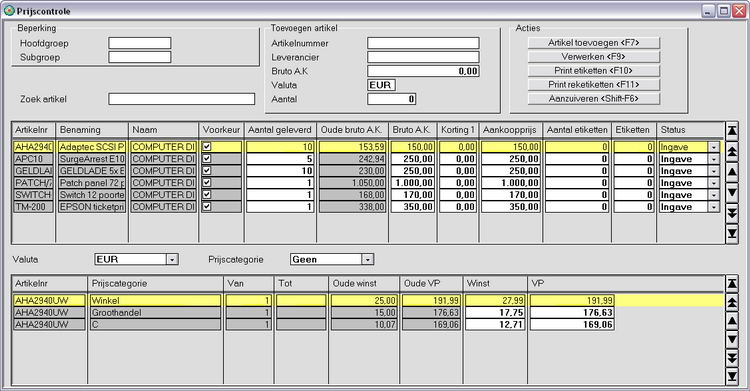Jump to first row in price category grid
This screenshot has height=391, width=750.
pos(731,284)
